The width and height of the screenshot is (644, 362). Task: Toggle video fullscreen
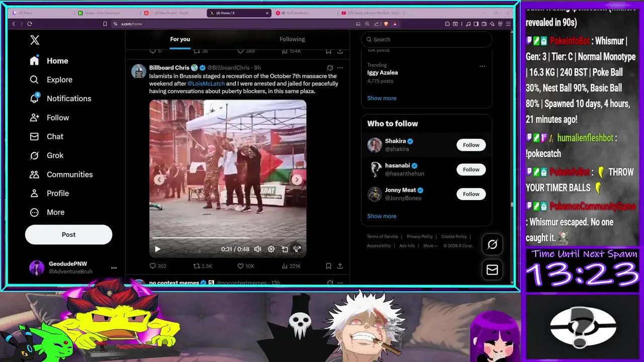[x=297, y=249]
